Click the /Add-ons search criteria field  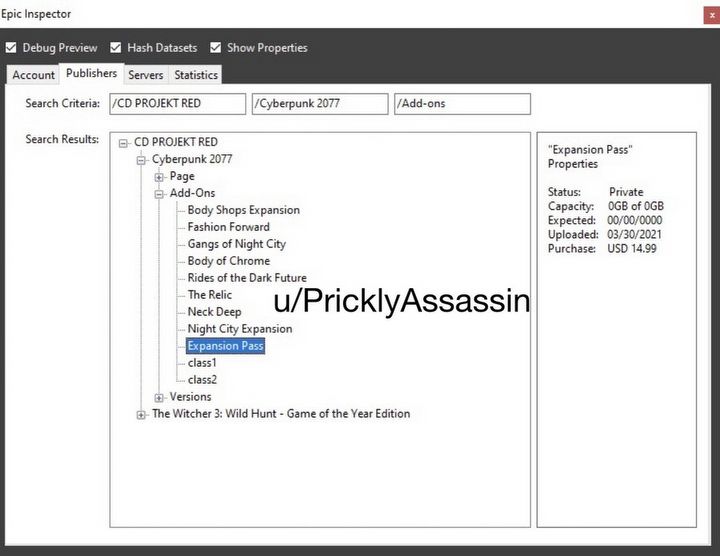click(462, 104)
